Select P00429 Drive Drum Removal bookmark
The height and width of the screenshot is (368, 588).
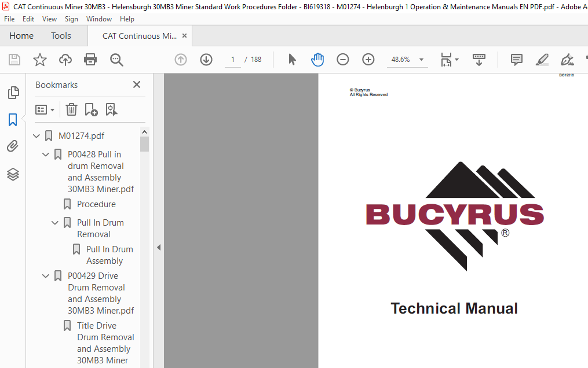pos(100,293)
